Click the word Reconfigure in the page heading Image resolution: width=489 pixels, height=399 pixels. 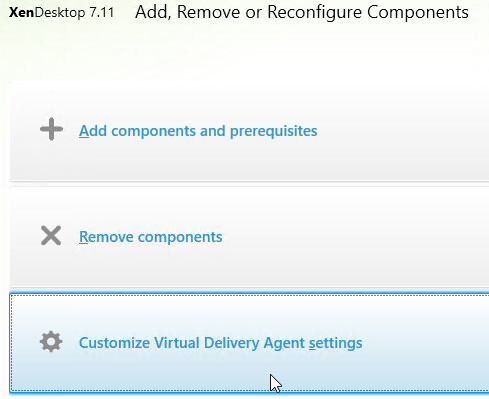point(315,13)
